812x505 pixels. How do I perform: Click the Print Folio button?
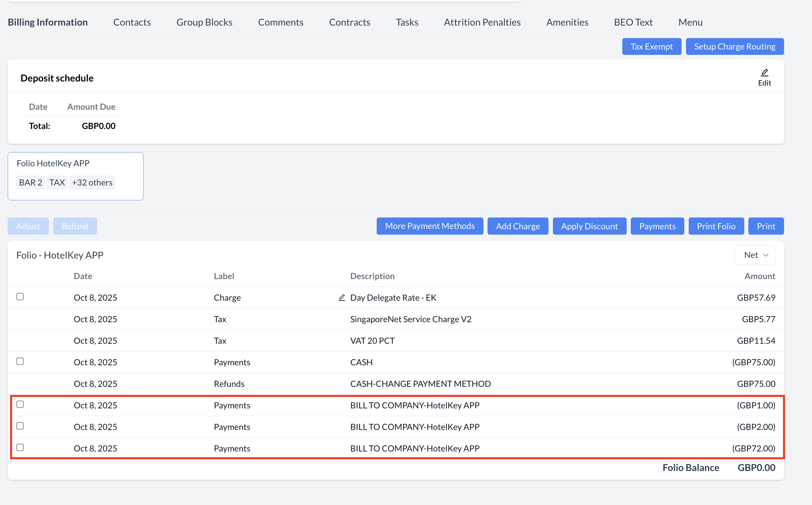pos(716,226)
